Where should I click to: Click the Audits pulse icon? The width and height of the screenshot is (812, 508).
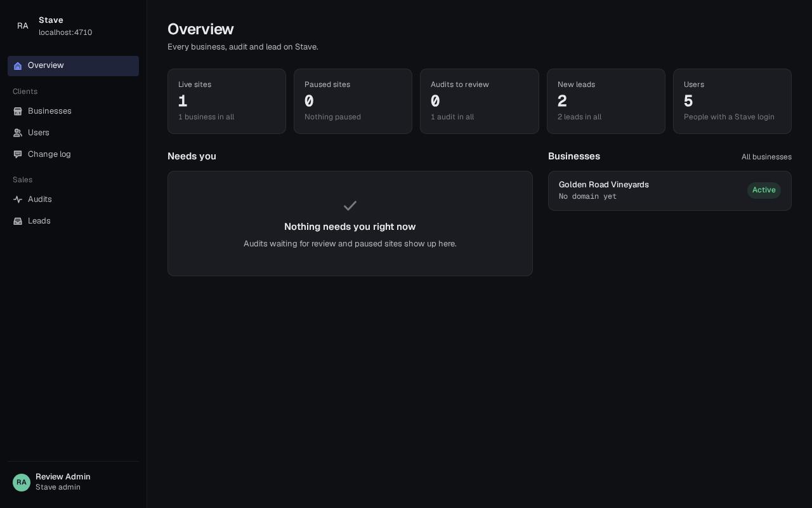pyautogui.click(x=18, y=200)
